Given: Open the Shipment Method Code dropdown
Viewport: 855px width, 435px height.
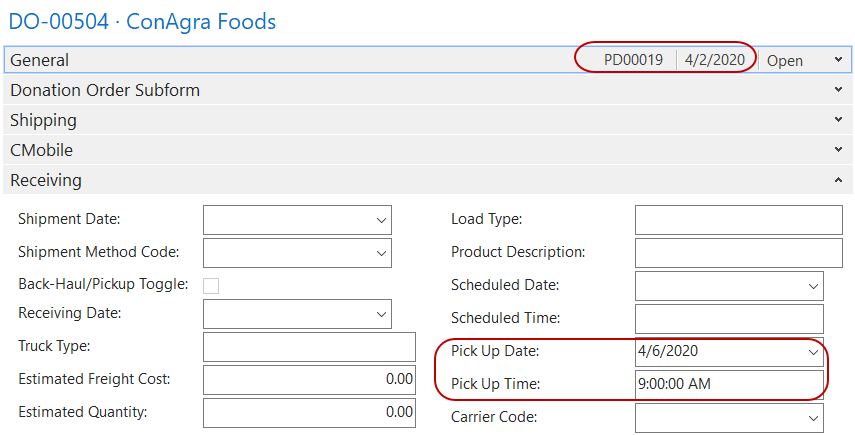Looking at the screenshot, I should 381,253.
